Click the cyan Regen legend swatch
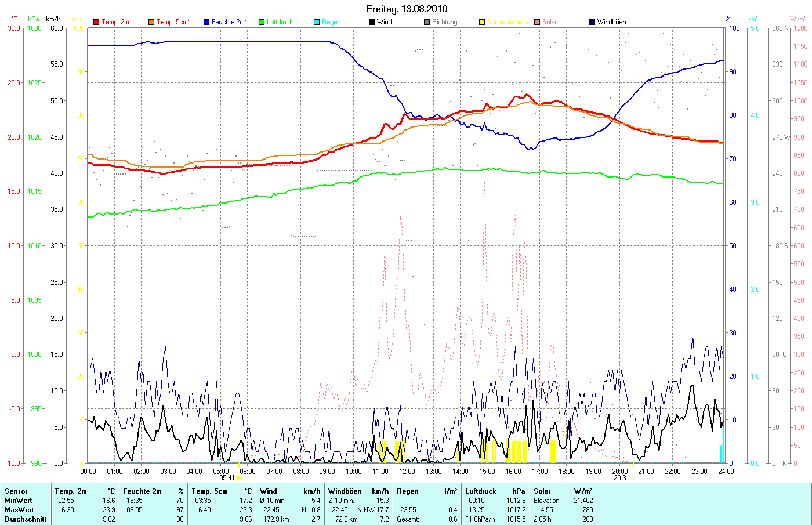The width and height of the screenshot is (812, 525). coord(317,22)
